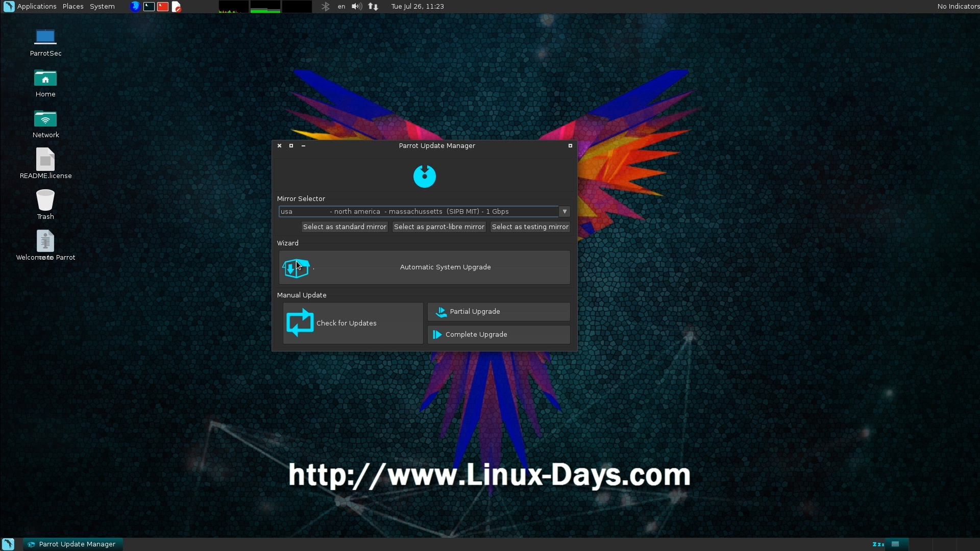Close the Parrot Update Manager window
Image resolution: width=980 pixels, height=551 pixels.
[x=279, y=146]
